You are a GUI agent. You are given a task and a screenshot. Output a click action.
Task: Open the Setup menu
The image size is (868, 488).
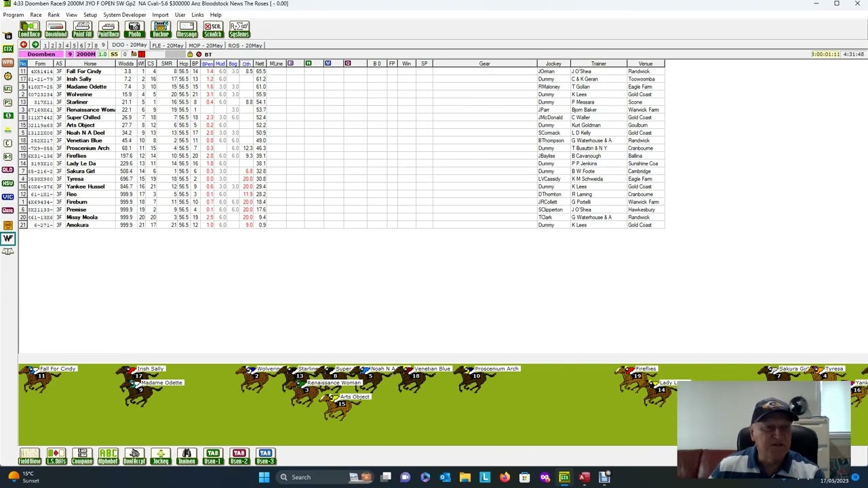[90, 15]
